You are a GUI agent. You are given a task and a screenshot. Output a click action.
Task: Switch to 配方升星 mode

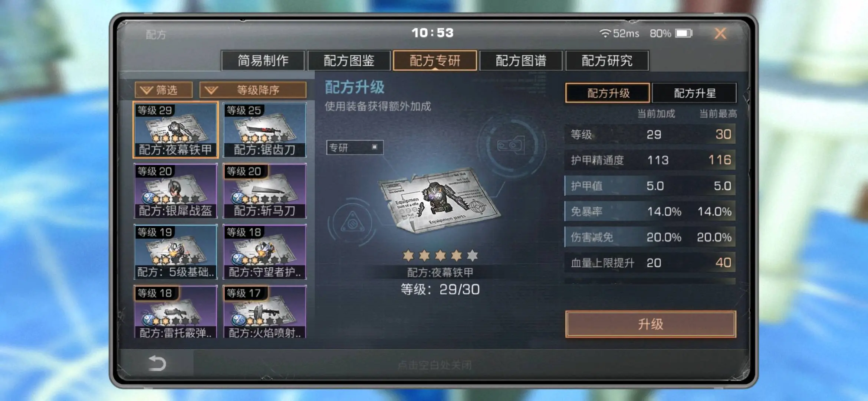(x=694, y=93)
